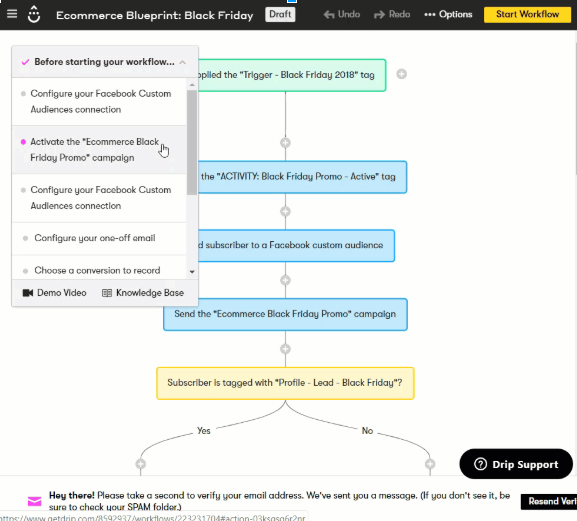
Task: Click the plus icon below the Facebook audience node
Action: click(285, 280)
